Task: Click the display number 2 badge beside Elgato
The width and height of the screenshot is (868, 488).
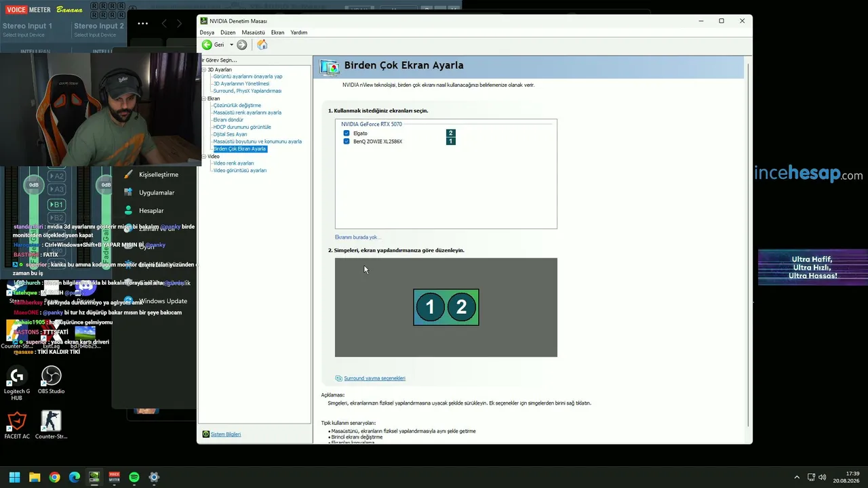Action: [450, 134]
